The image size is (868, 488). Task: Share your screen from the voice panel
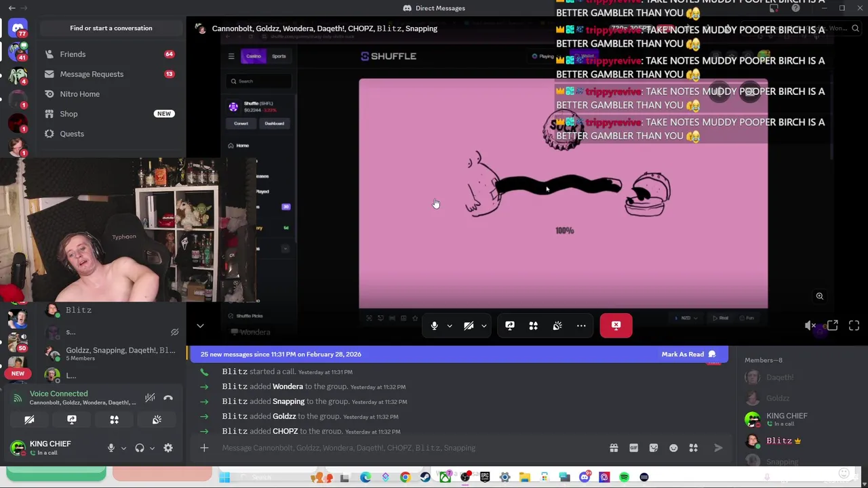[72, 420]
